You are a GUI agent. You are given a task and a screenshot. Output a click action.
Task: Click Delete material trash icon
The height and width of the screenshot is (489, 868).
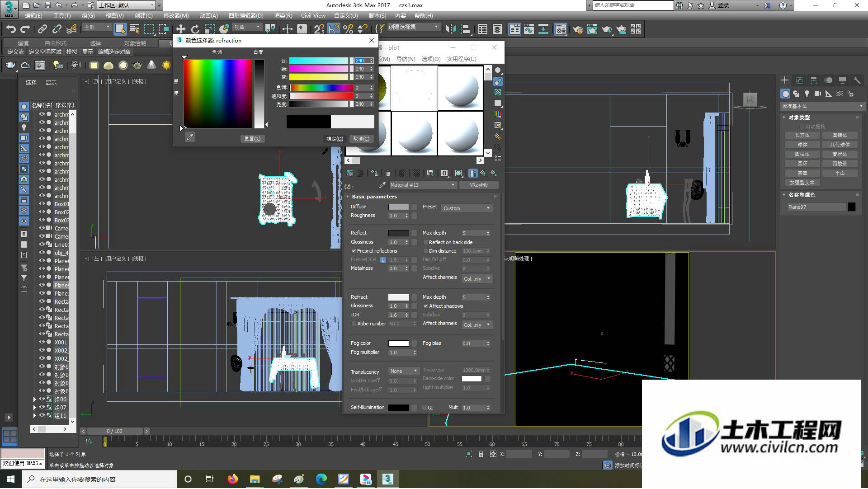pos(388,173)
